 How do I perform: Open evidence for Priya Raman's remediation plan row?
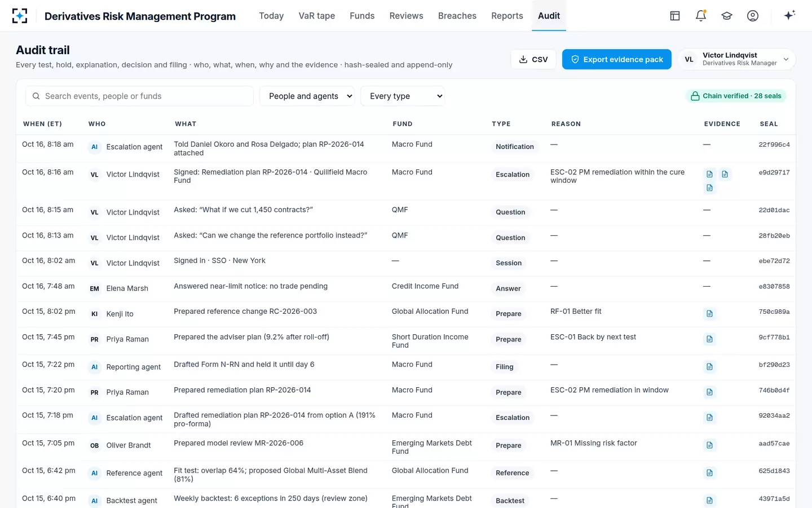pyautogui.click(x=710, y=392)
